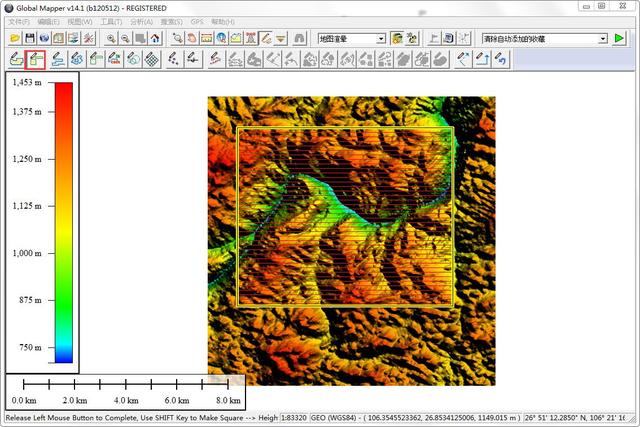This screenshot has height=427, width=640.
Task: Save workspace with the floppy disk icon
Action: tap(30, 39)
